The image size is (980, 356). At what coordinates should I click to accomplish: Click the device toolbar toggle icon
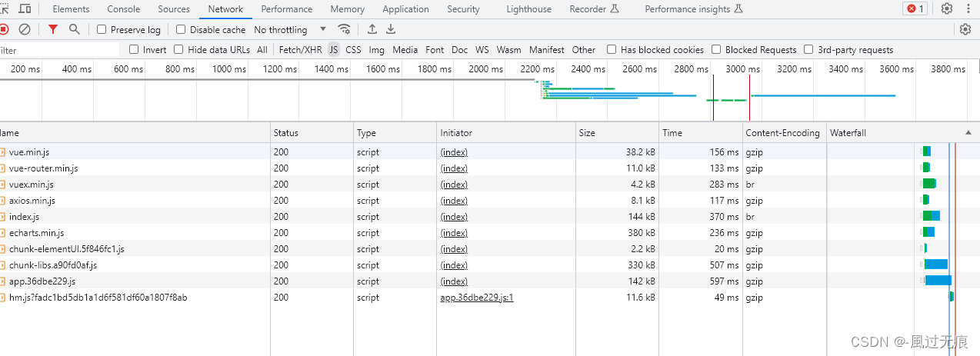[25, 9]
